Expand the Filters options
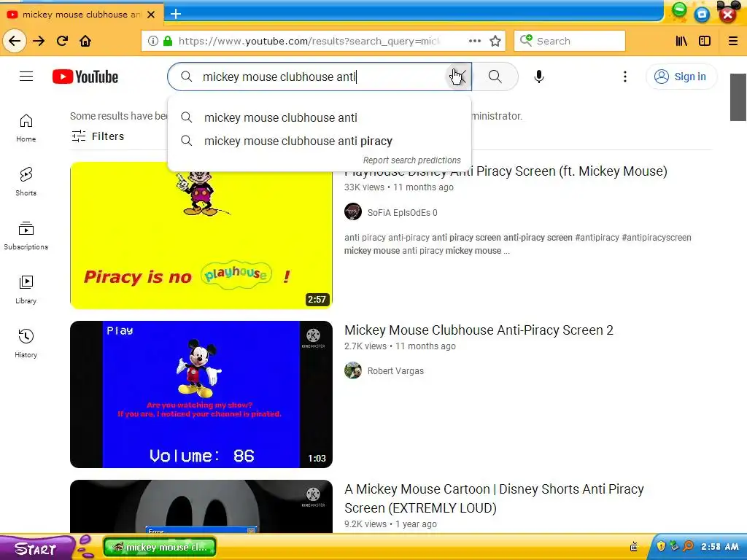Viewport: 747px width, 560px height. tap(98, 136)
